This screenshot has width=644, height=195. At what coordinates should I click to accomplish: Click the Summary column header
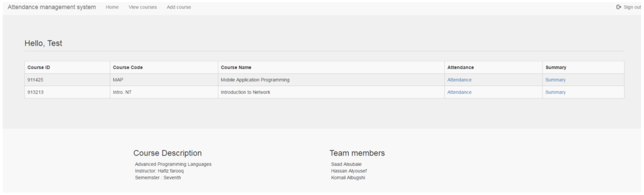[x=583, y=67]
